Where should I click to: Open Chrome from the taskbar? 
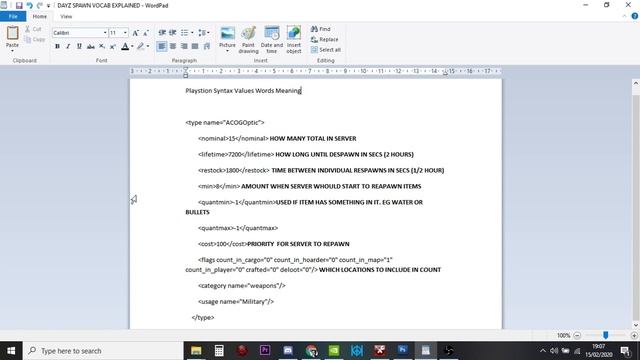pyautogui.click(x=311, y=351)
